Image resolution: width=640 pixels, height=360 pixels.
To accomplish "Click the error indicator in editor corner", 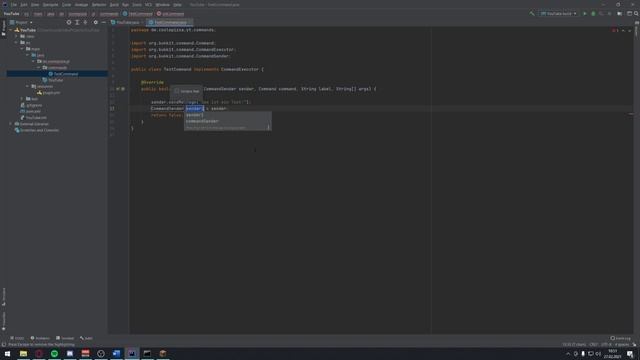I will coord(615,30).
